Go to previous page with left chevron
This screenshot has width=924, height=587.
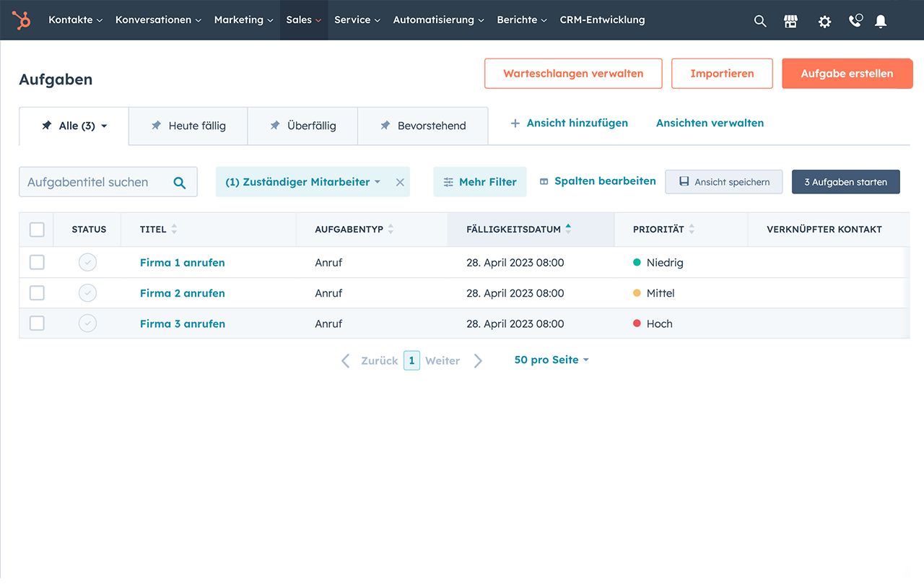point(346,360)
